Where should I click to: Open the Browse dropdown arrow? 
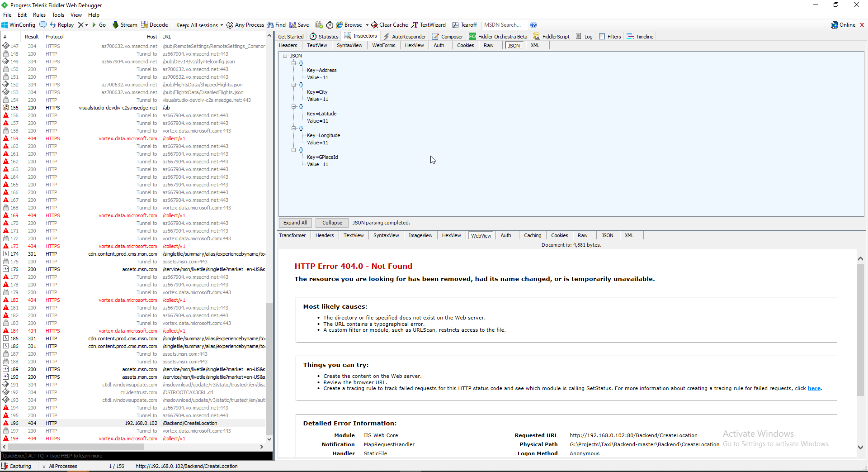click(367, 25)
